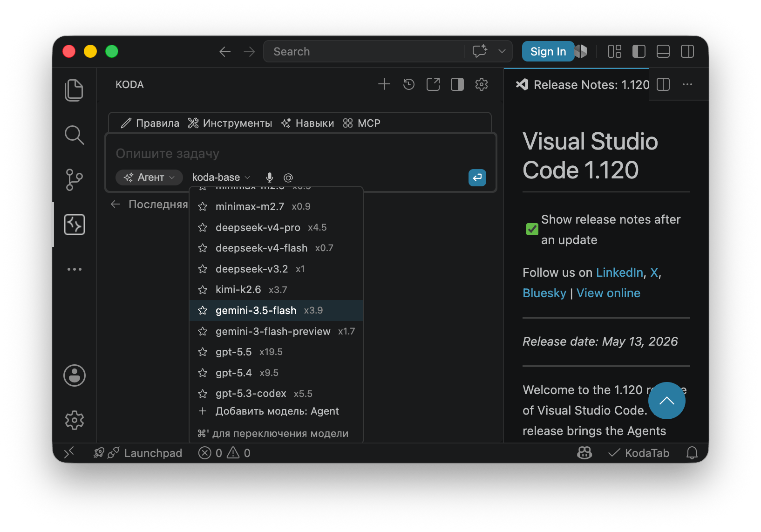This screenshot has height=532, width=761.
Task: Click the microphone voice input icon
Action: pyautogui.click(x=269, y=177)
